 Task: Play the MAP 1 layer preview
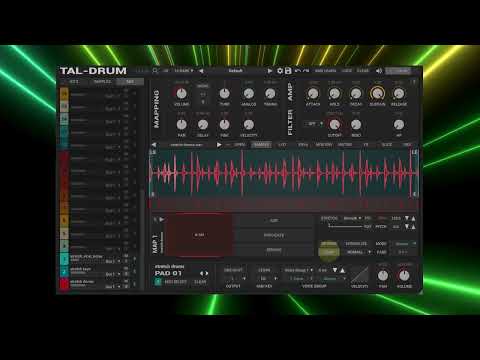pos(162,220)
